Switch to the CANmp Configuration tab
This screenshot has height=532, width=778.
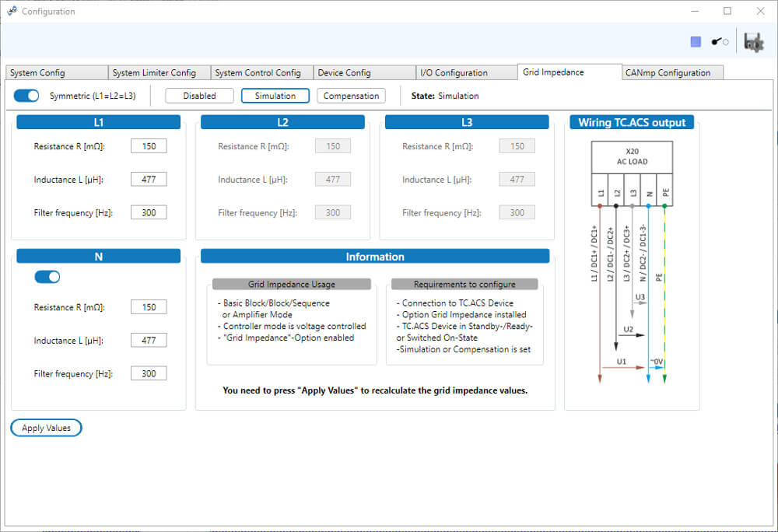click(672, 72)
